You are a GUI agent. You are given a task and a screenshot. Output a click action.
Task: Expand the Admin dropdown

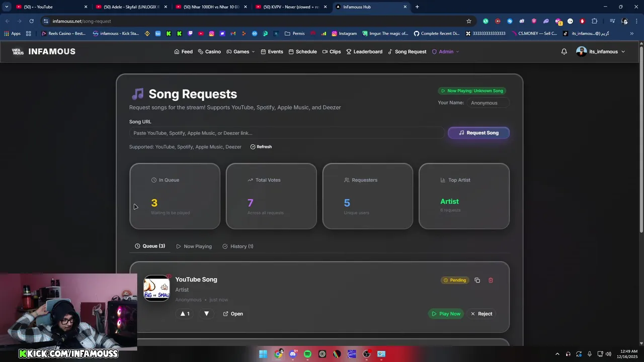pos(445,52)
